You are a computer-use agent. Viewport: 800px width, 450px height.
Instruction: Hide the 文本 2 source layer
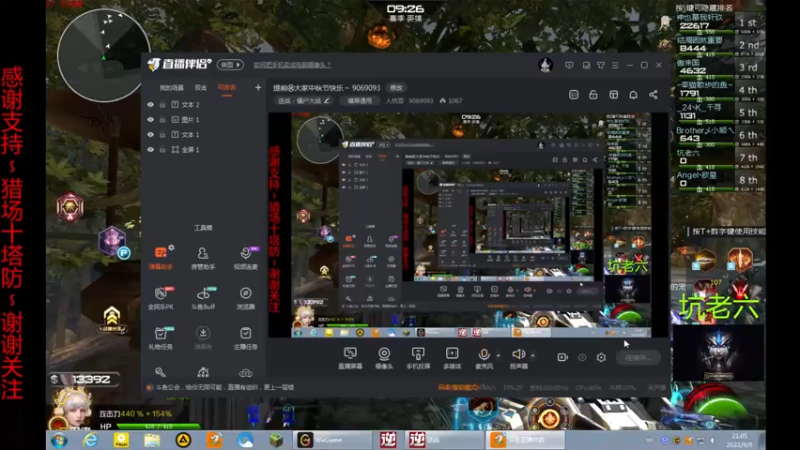[x=150, y=105]
